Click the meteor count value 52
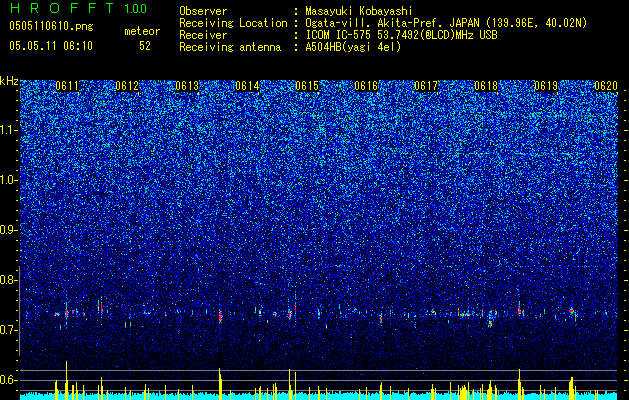The image size is (629, 400). [x=145, y=46]
